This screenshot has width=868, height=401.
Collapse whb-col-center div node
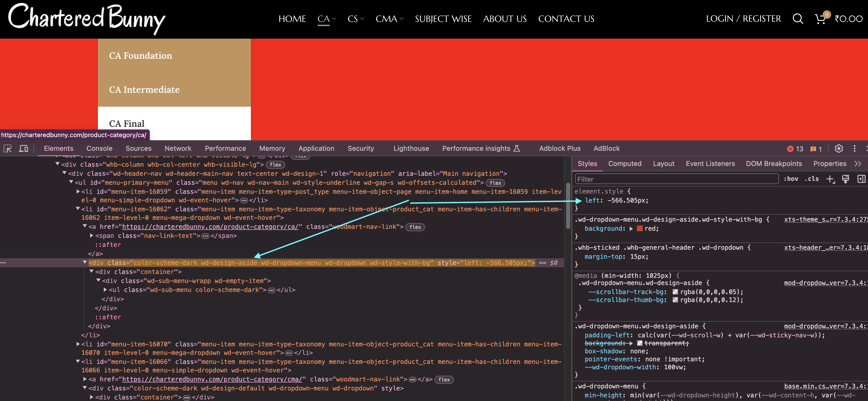pos(57,164)
